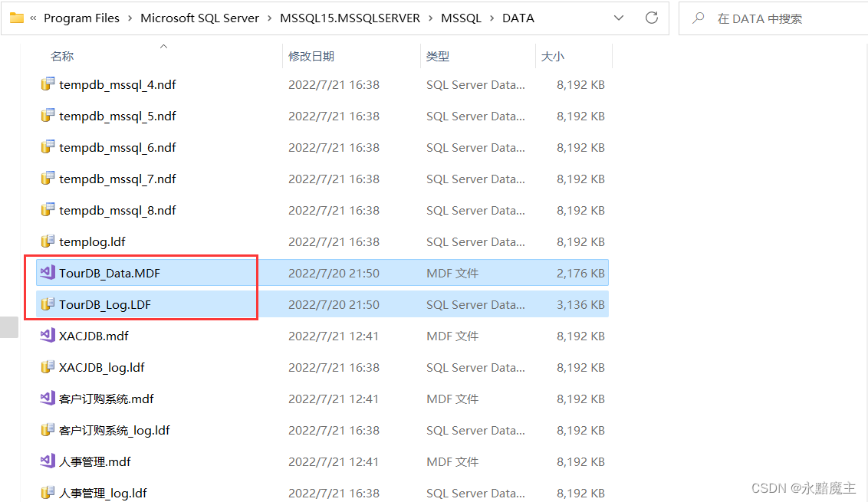Sort files by 类型 column
The height and width of the screenshot is (502, 868).
point(437,56)
